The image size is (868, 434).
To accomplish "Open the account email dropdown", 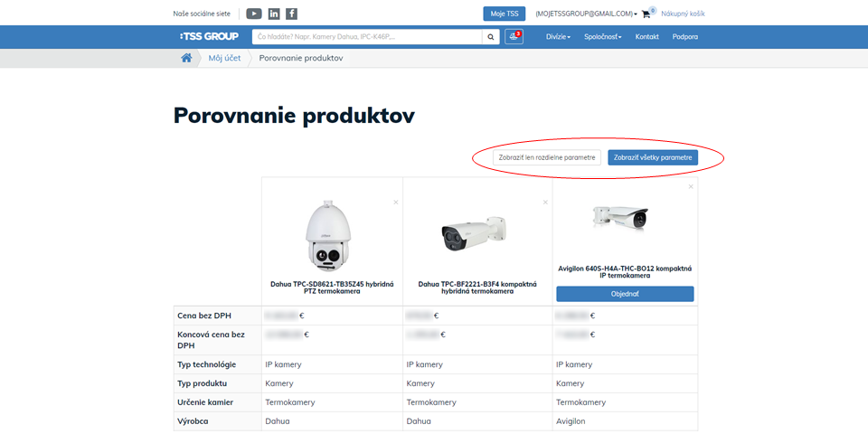I will point(586,14).
